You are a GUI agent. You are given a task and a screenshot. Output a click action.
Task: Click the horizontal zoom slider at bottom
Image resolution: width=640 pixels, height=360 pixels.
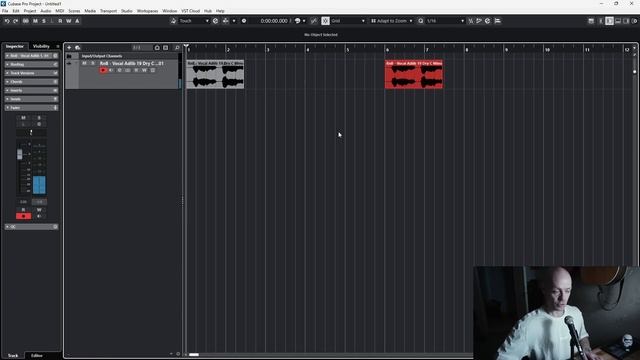(x=194, y=355)
